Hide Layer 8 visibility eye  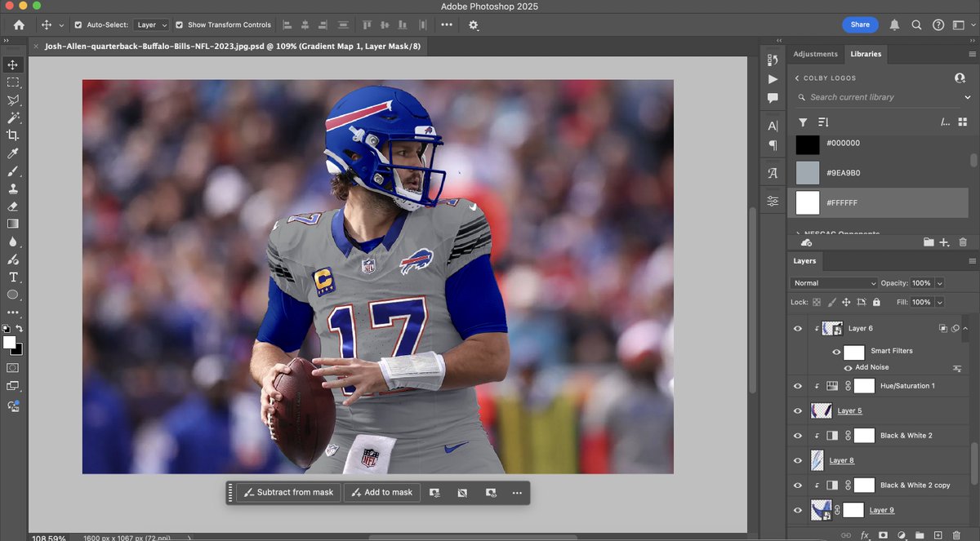798,460
